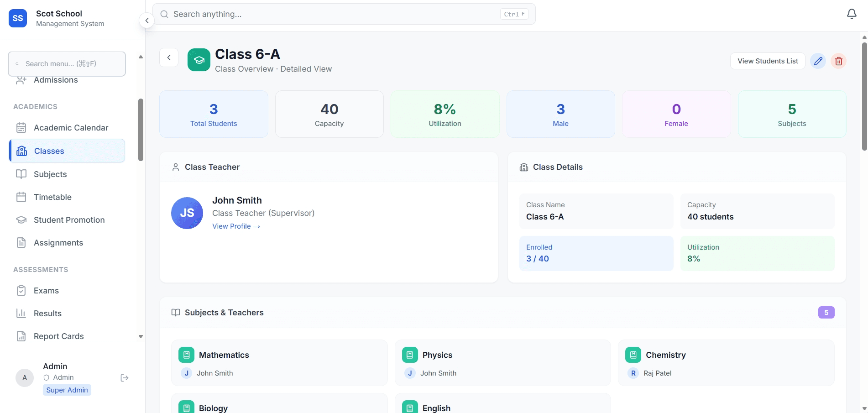
Task: Click the purple 5 subjects count badge
Action: tap(826, 313)
